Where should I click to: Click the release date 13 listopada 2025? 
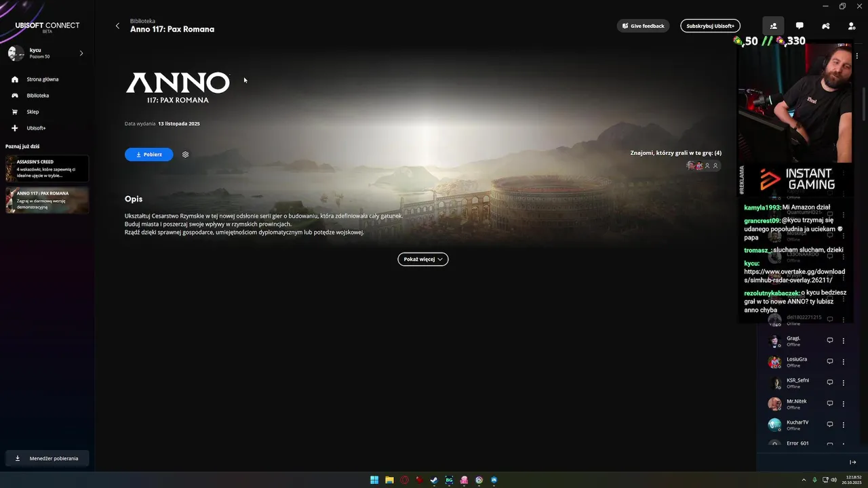[x=179, y=124]
